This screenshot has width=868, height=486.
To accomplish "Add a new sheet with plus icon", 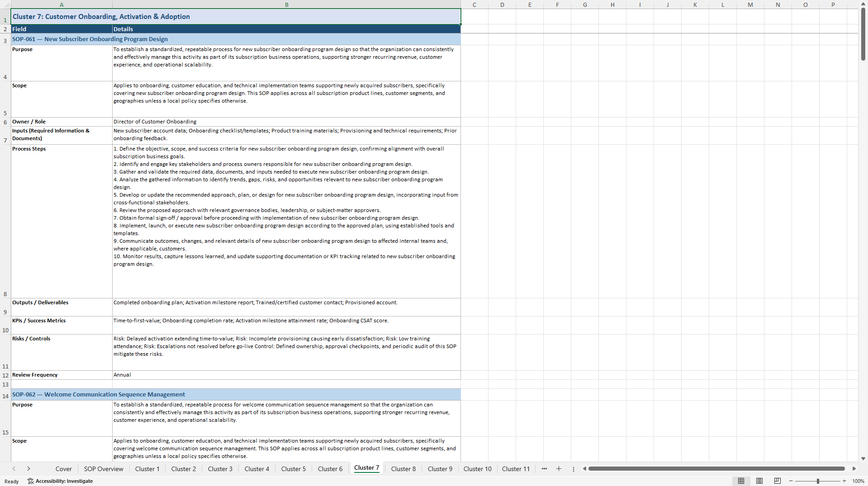I will pos(559,469).
